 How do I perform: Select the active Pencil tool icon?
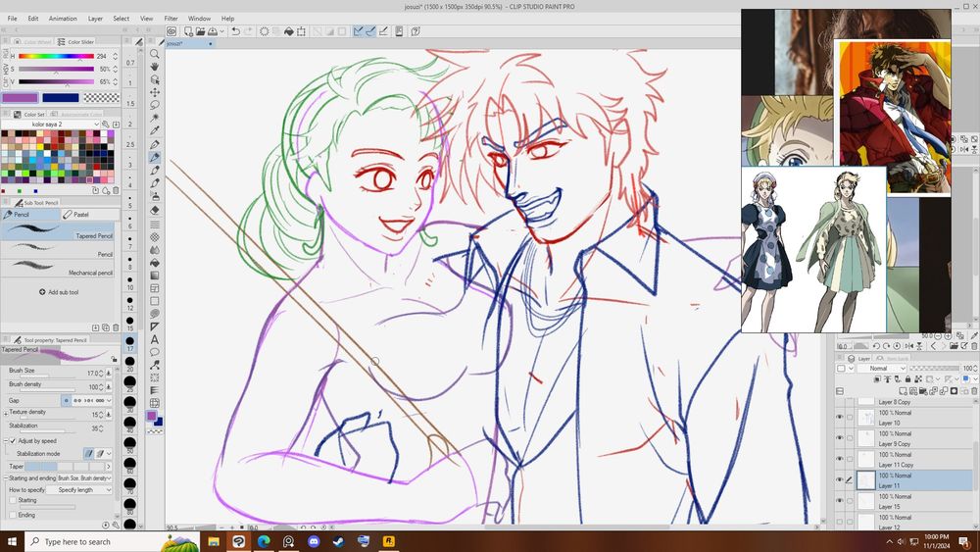pyautogui.click(x=155, y=157)
